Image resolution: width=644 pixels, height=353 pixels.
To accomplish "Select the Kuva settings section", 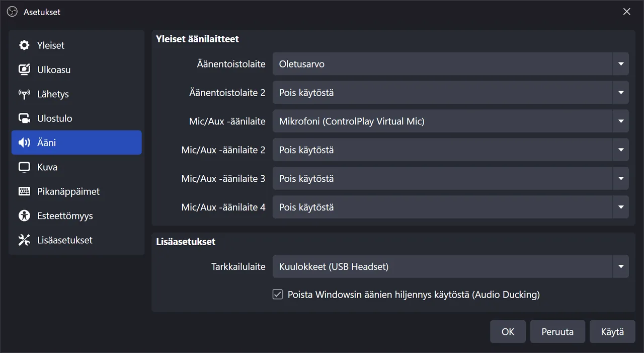I will [76, 167].
